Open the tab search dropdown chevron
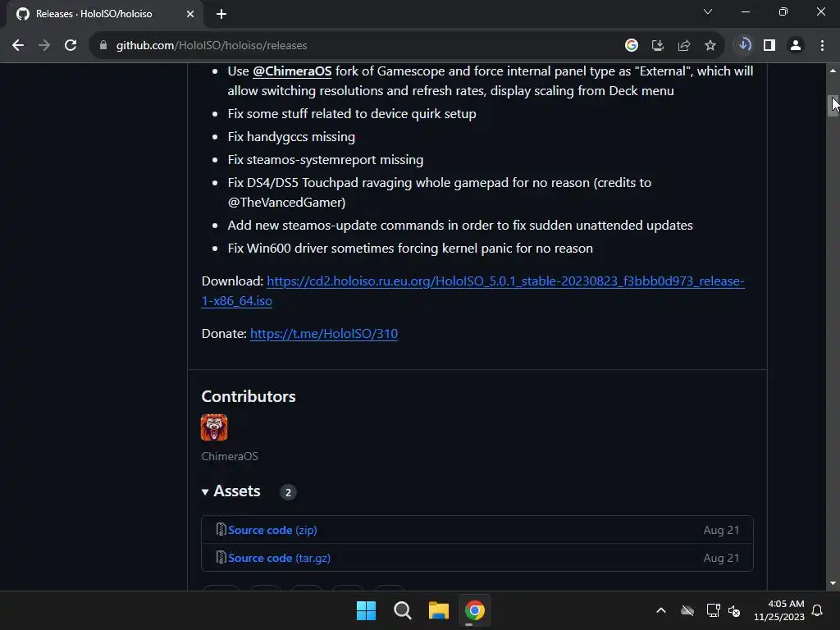This screenshot has height=630, width=840. (x=708, y=11)
